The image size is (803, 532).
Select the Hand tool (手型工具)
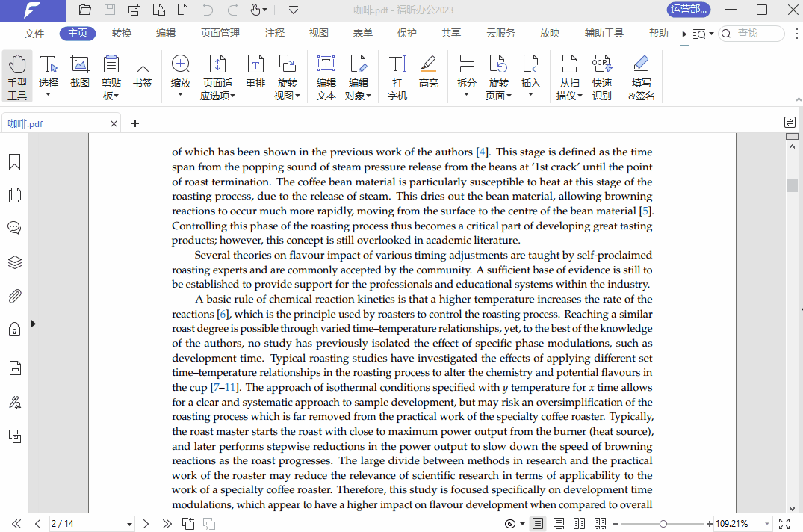coord(17,76)
